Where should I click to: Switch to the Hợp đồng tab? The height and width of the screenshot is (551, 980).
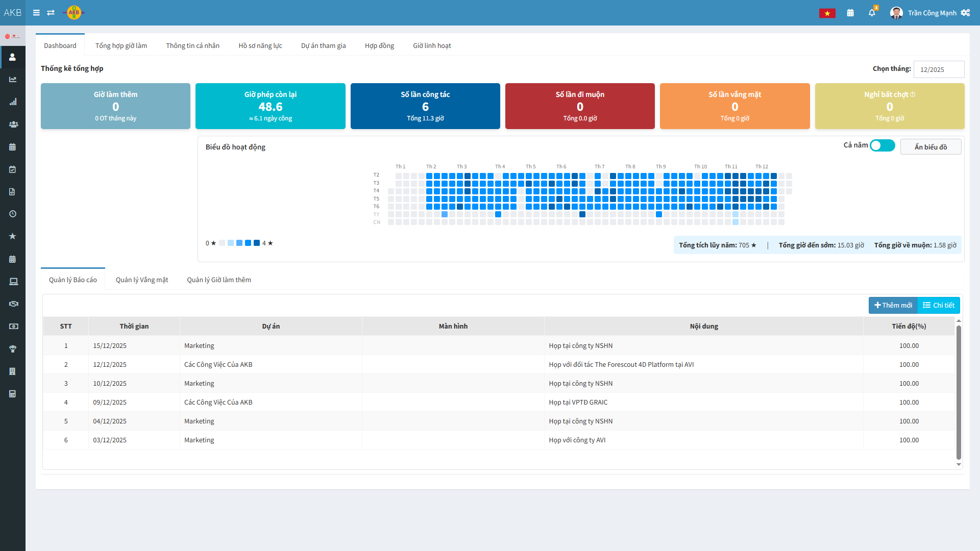click(379, 45)
